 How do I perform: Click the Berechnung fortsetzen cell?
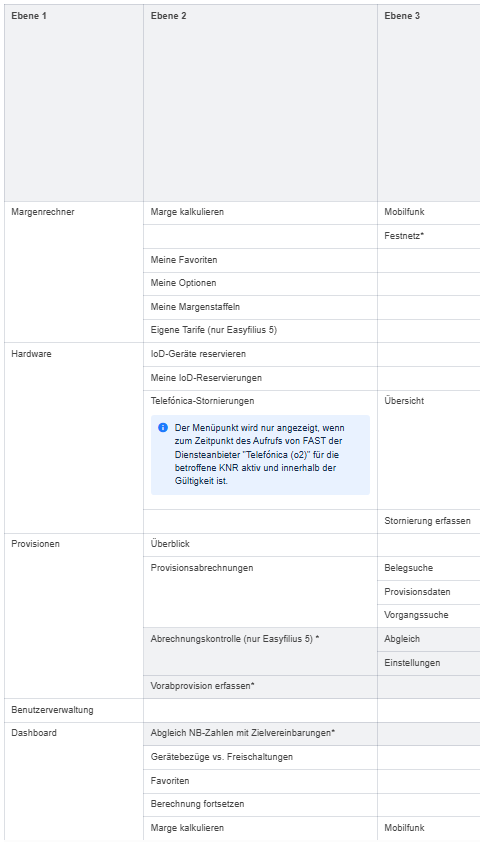(260, 804)
